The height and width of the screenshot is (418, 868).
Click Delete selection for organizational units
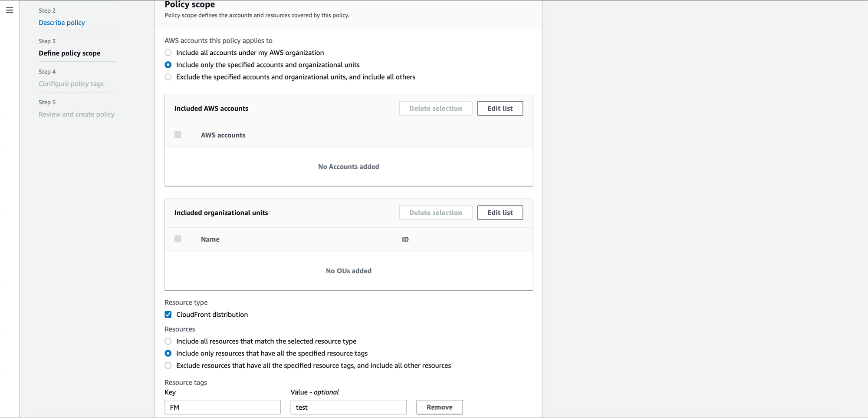point(435,212)
